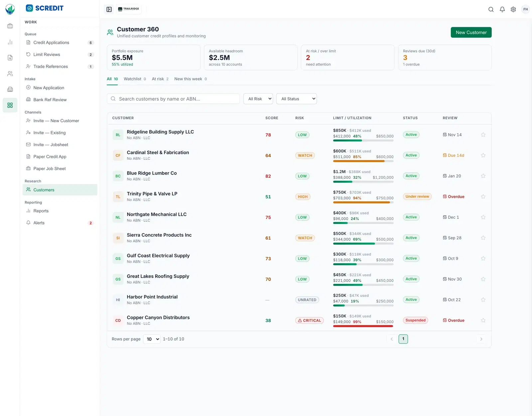Click the people icon in the left rail
This screenshot has width=532, height=416.
point(10,74)
